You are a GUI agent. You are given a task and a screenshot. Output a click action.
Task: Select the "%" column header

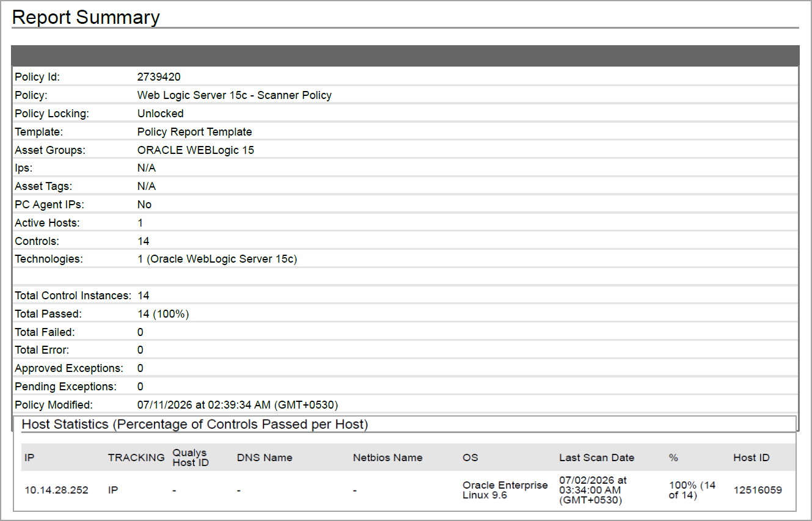coord(673,457)
